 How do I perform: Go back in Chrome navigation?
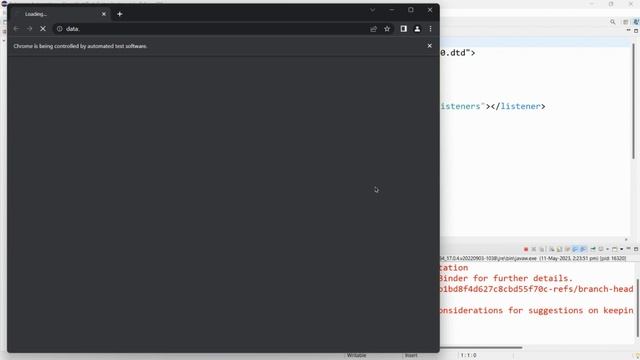[x=16, y=29]
